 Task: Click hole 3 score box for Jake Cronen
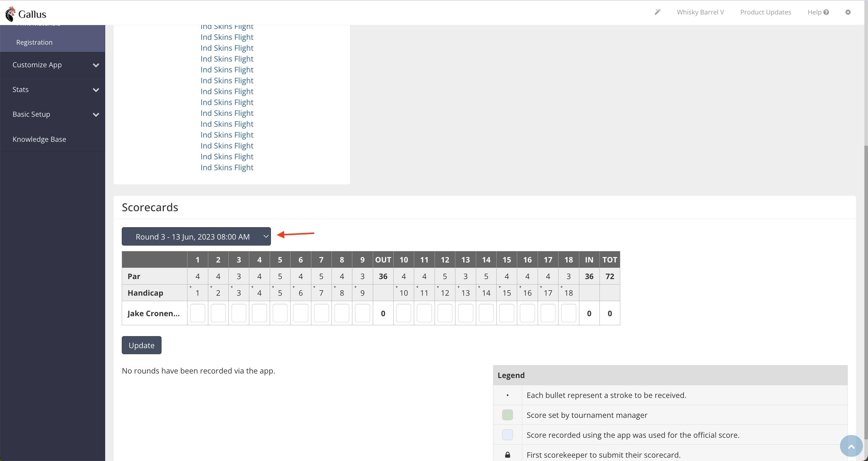pyautogui.click(x=239, y=313)
